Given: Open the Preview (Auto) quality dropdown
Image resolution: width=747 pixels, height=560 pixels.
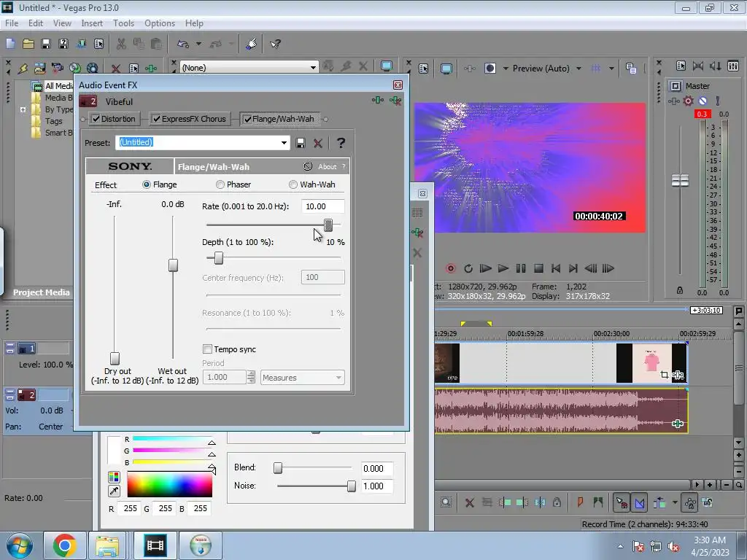Looking at the screenshot, I should click(x=578, y=68).
